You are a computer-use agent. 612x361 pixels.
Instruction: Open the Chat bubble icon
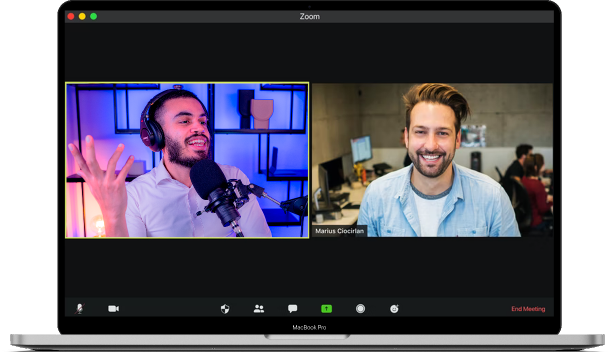pyautogui.click(x=292, y=309)
